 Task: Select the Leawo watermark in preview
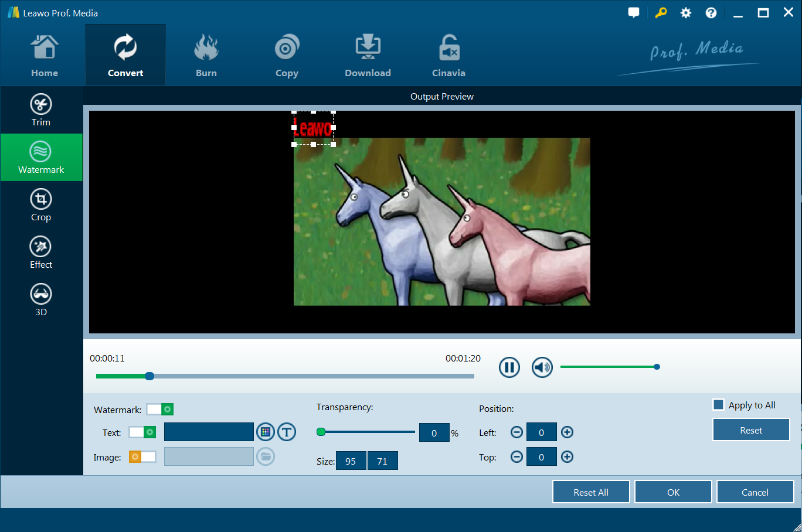[314, 127]
